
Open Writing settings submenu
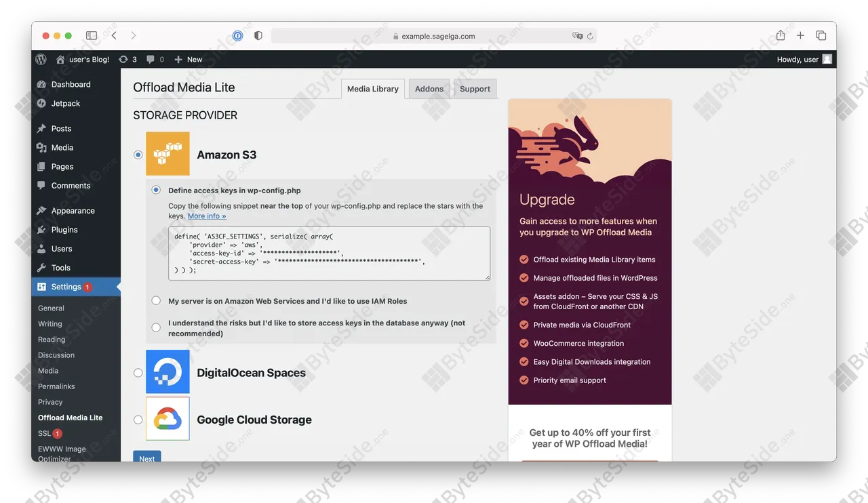(50, 323)
